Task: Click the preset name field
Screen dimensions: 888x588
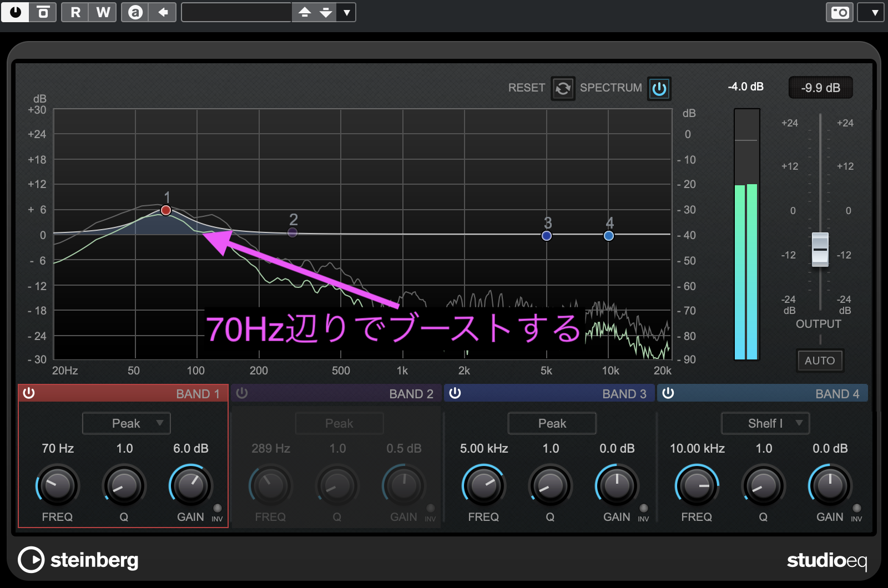Action: pyautogui.click(x=237, y=12)
